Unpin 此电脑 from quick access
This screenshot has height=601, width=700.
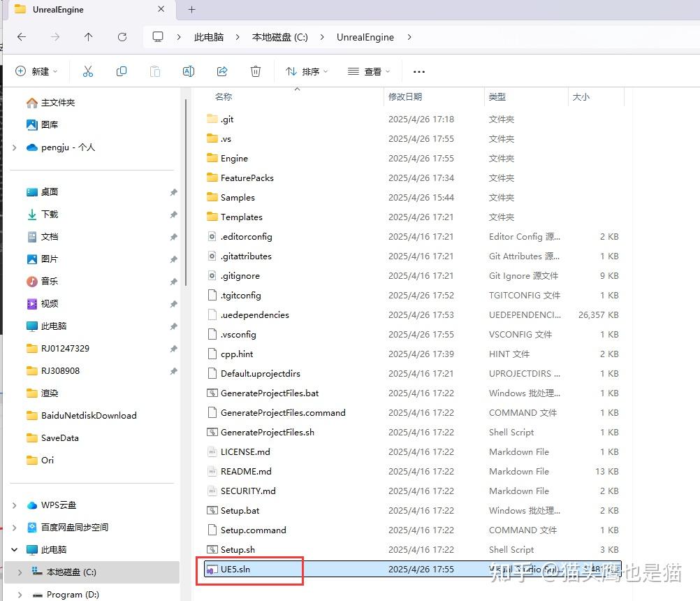(x=173, y=326)
